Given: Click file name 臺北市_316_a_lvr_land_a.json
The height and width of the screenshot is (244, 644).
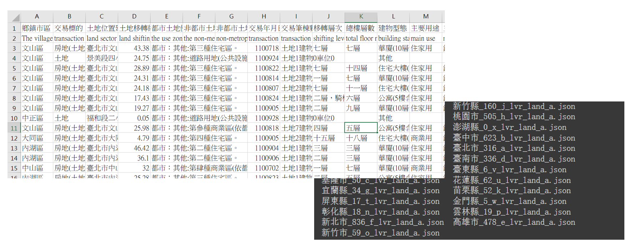Looking at the screenshot, I should (x=514, y=149).
